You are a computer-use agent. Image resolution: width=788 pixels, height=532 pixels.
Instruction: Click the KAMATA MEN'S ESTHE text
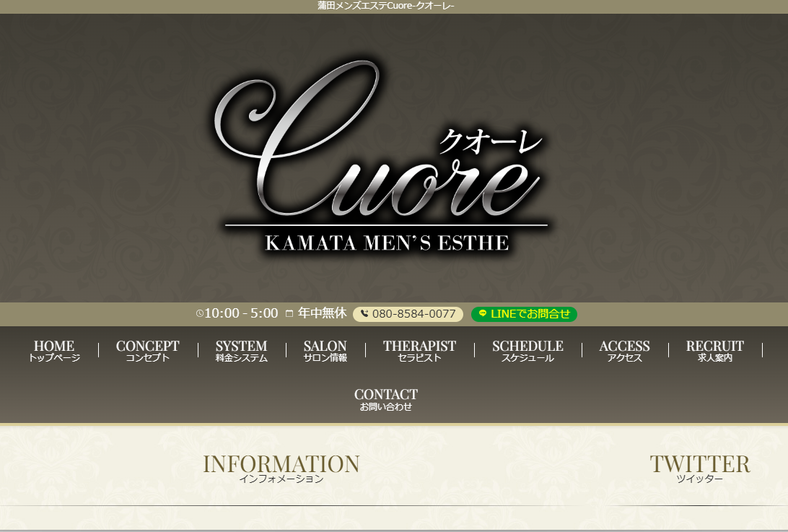(x=387, y=243)
